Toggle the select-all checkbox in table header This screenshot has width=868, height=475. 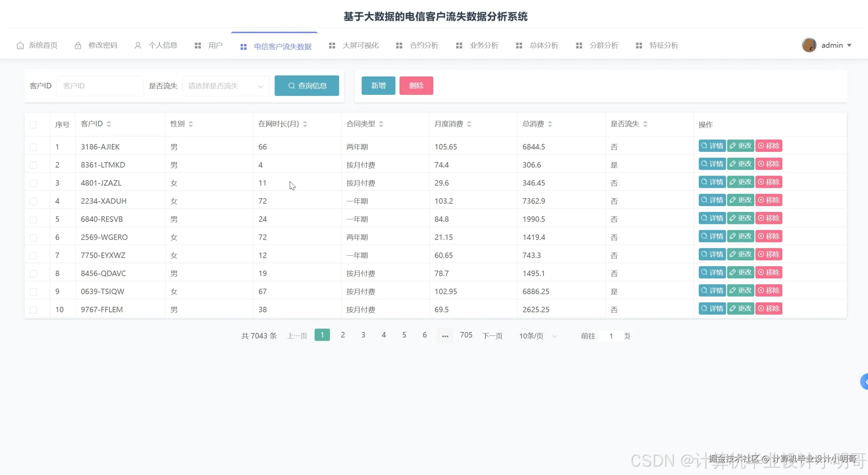pos(33,124)
